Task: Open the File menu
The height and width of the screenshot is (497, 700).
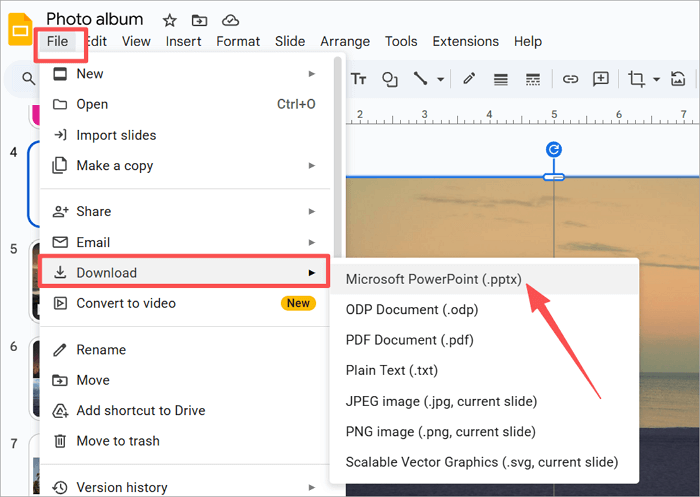Action: pyautogui.click(x=58, y=42)
